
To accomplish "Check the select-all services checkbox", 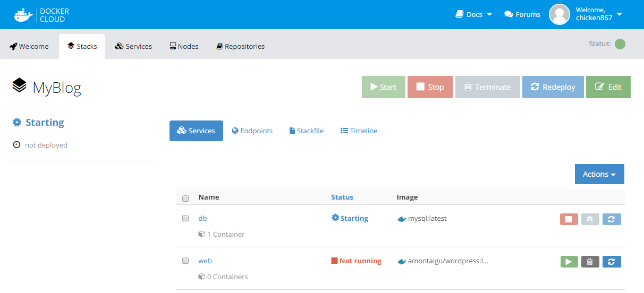I will pyautogui.click(x=185, y=199).
